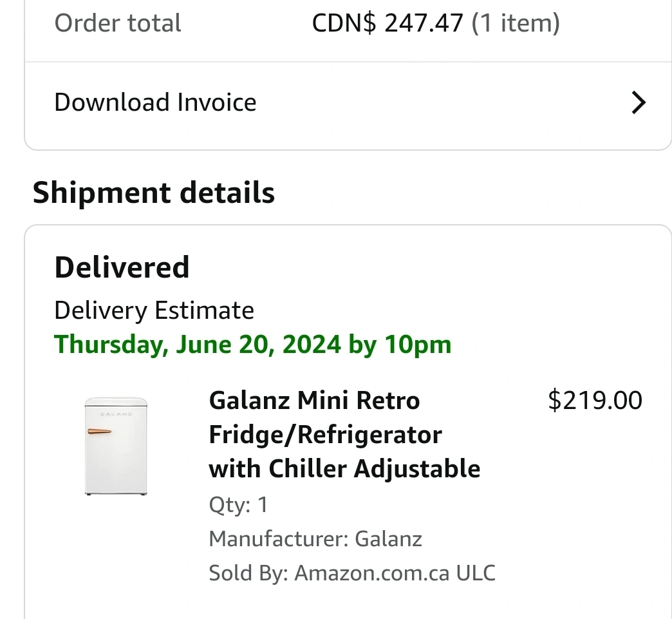Click the Shipment details heading

pos(154,193)
